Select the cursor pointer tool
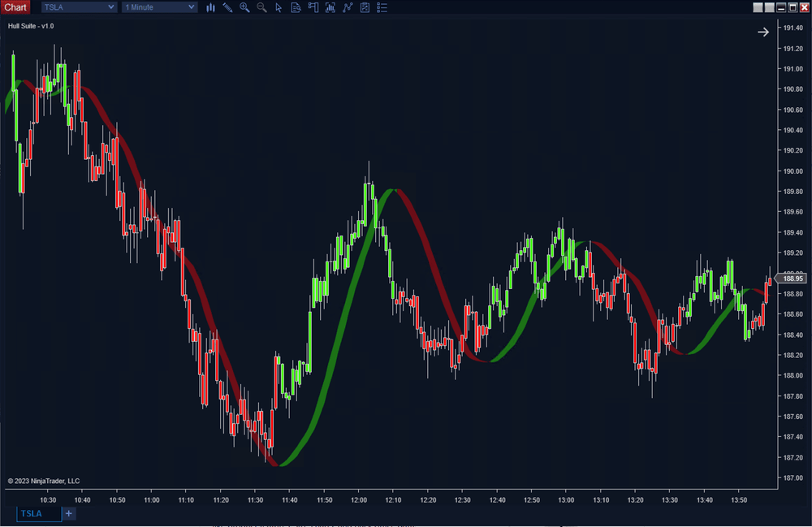This screenshot has width=812, height=527. pyautogui.click(x=279, y=7)
